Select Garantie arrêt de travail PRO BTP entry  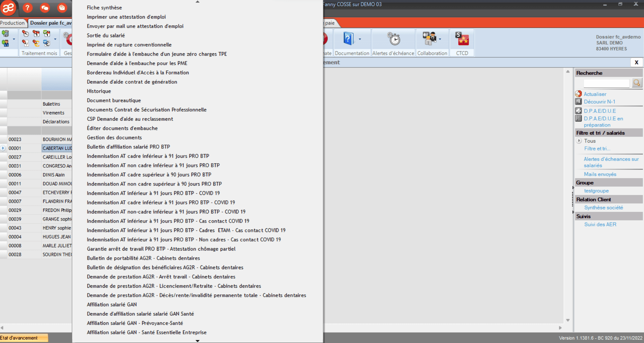coord(161,249)
